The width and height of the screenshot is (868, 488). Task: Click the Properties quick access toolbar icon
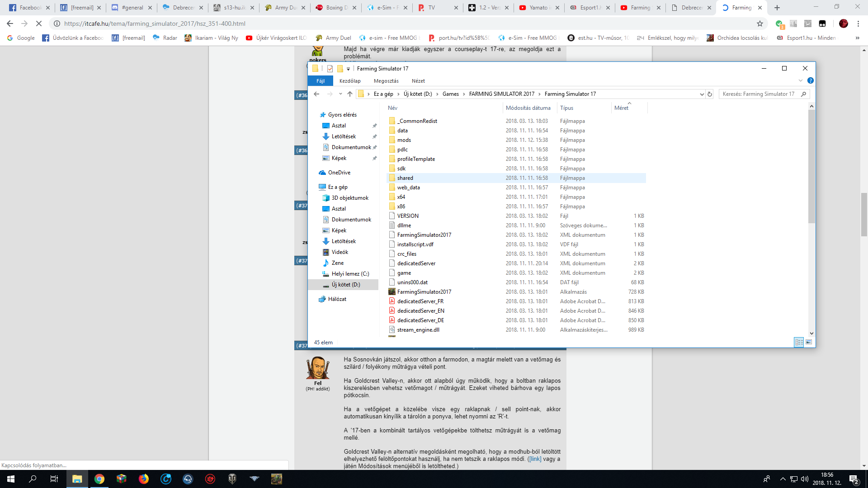click(x=330, y=69)
